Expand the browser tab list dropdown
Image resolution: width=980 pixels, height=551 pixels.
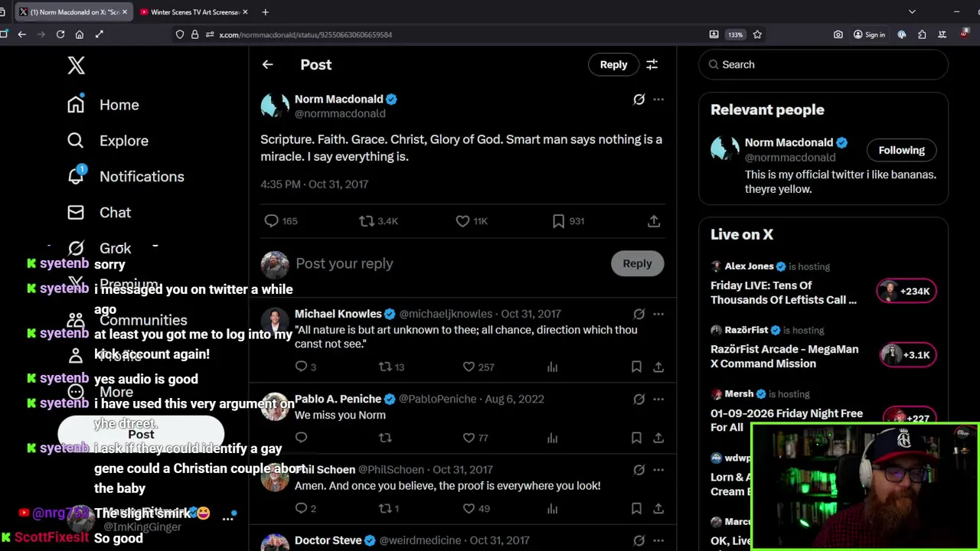912,12
